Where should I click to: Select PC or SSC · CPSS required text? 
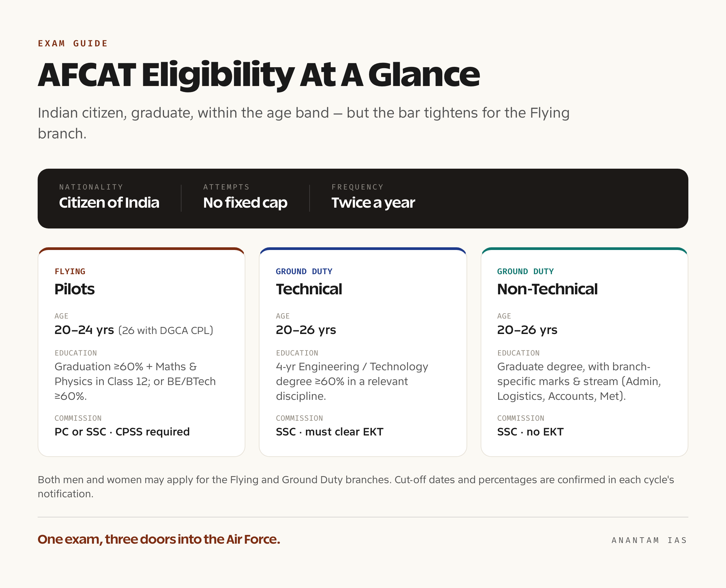pyautogui.click(x=122, y=432)
